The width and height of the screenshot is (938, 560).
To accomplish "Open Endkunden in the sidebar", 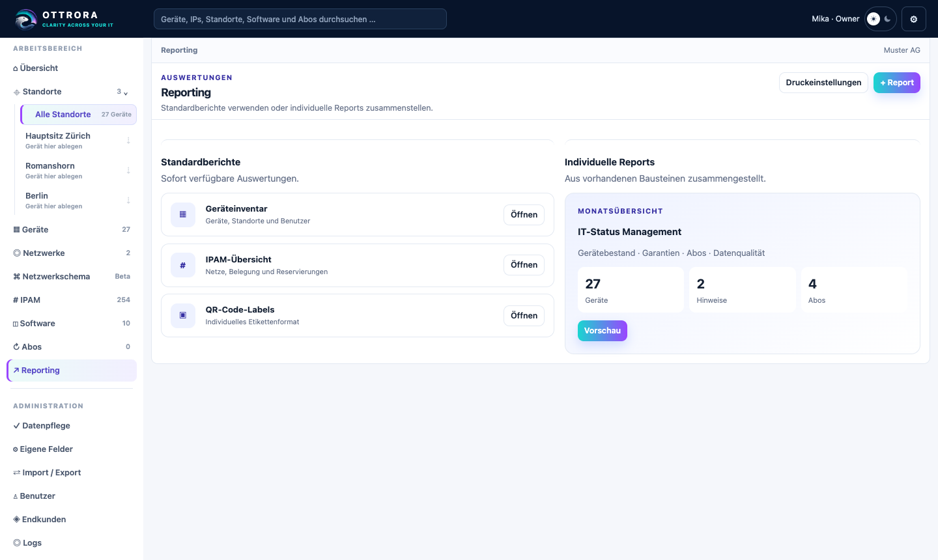I will (x=72, y=520).
